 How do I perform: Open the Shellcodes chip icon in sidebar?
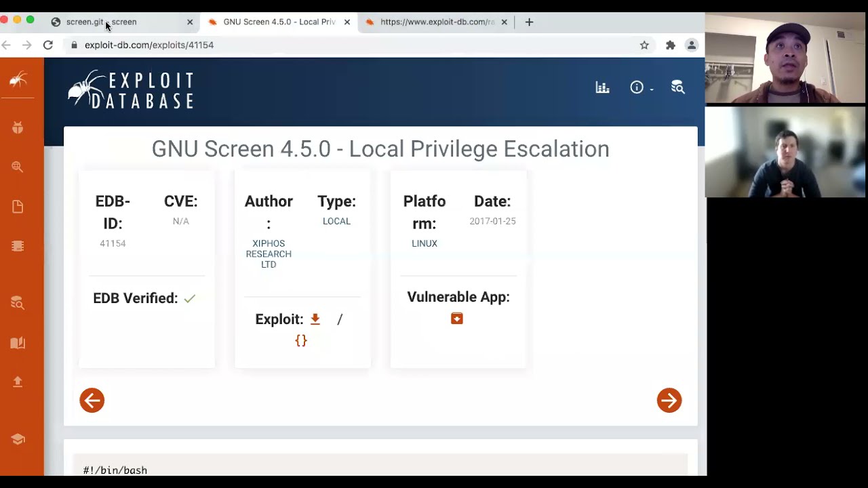pyautogui.click(x=18, y=246)
